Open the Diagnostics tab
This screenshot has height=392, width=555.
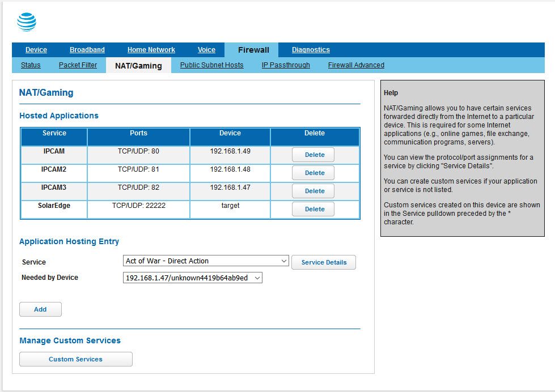pos(310,50)
